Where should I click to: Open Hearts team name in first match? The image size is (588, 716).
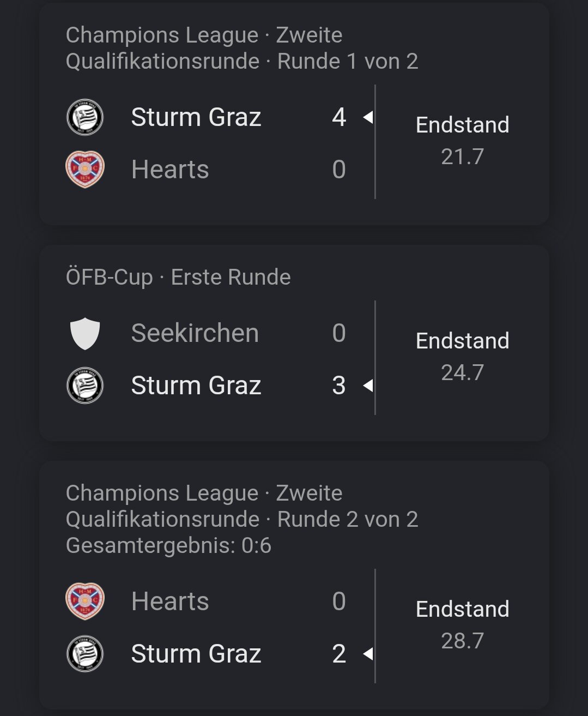point(170,169)
